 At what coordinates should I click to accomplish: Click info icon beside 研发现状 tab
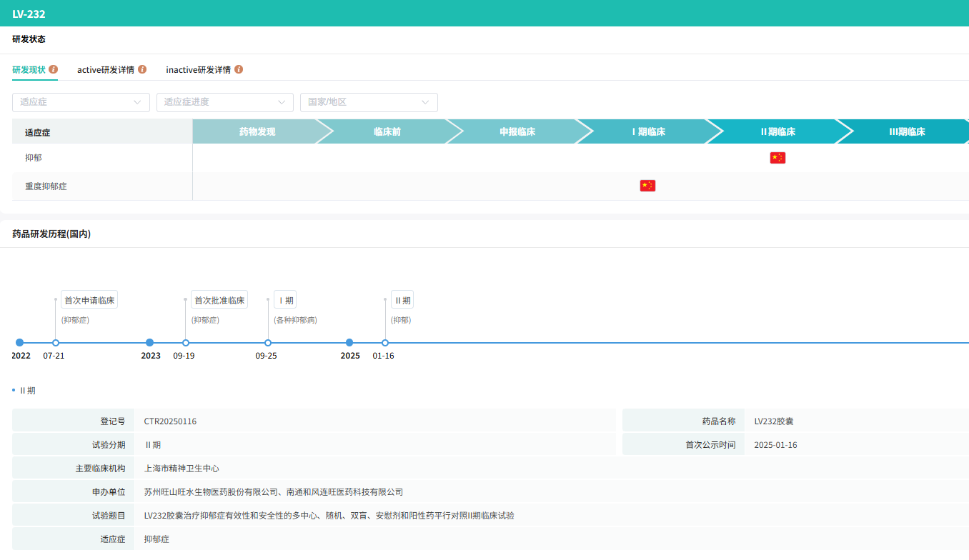coord(53,69)
